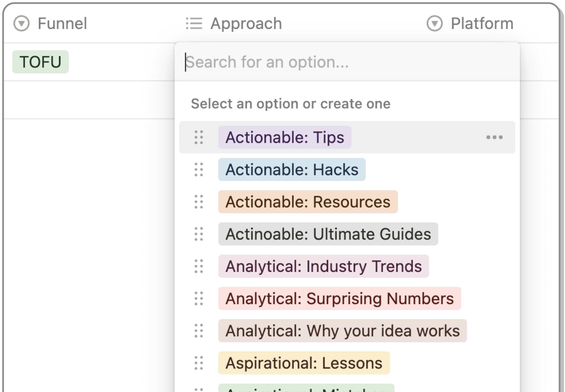Click the drag handle beside Analytical: Surprising Numbers

point(199,298)
